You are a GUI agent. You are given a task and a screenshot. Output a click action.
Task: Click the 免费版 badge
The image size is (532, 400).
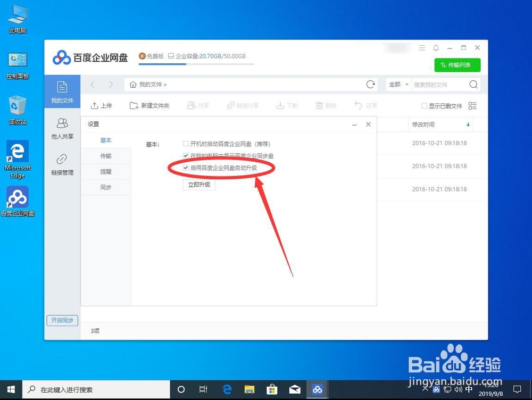[151, 56]
